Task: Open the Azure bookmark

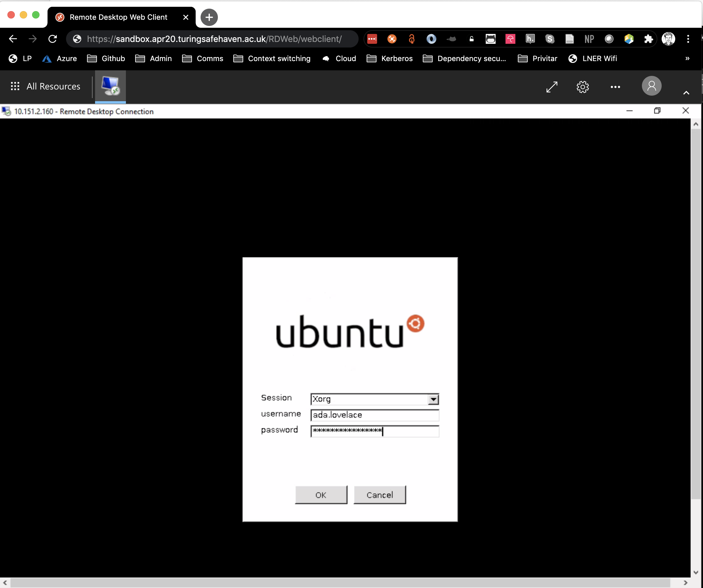Action: [60, 59]
